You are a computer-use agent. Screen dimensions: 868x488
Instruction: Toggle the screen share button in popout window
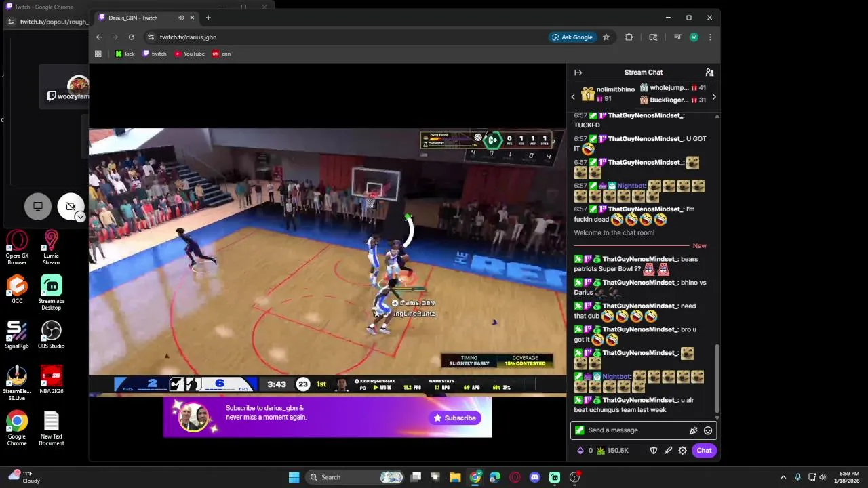click(38, 206)
